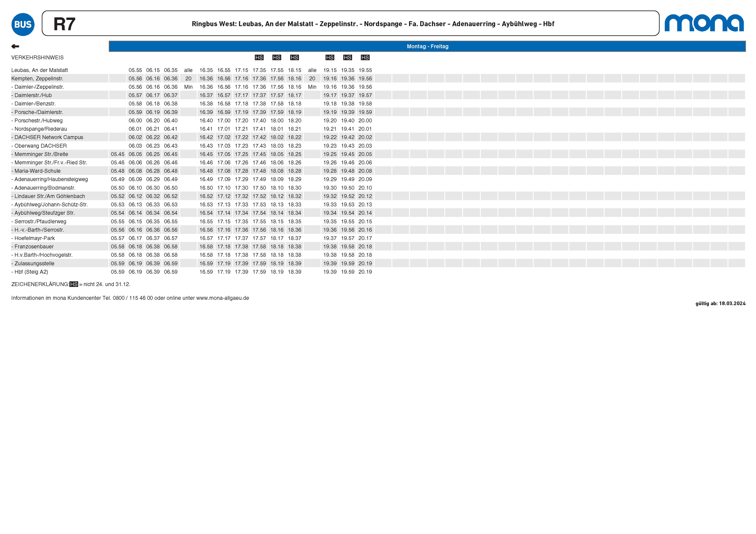Screen dimensions: 756x534
Task: Click the 17.42 time at DACHSER Network Campus
Action: tap(259, 137)
